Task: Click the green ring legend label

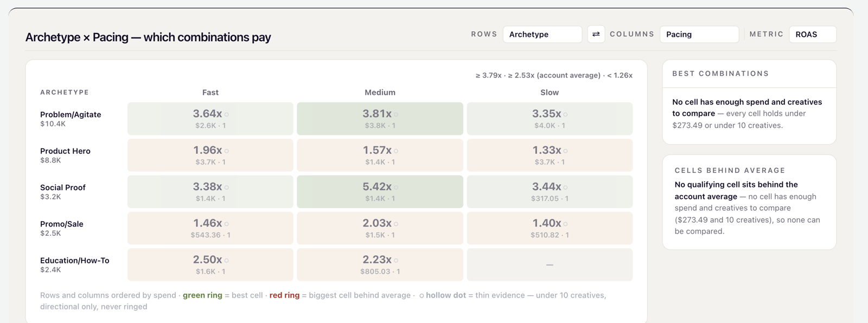Action: 202,295
